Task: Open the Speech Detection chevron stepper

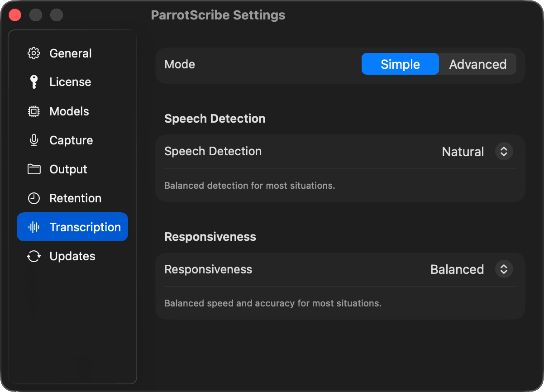Action: pyautogui.click(x=504, y=151)
